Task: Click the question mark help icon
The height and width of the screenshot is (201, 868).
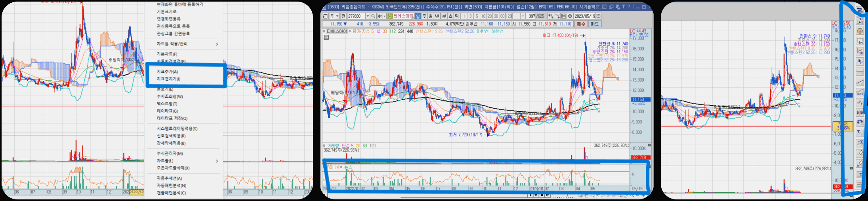Action: point(629,7)
